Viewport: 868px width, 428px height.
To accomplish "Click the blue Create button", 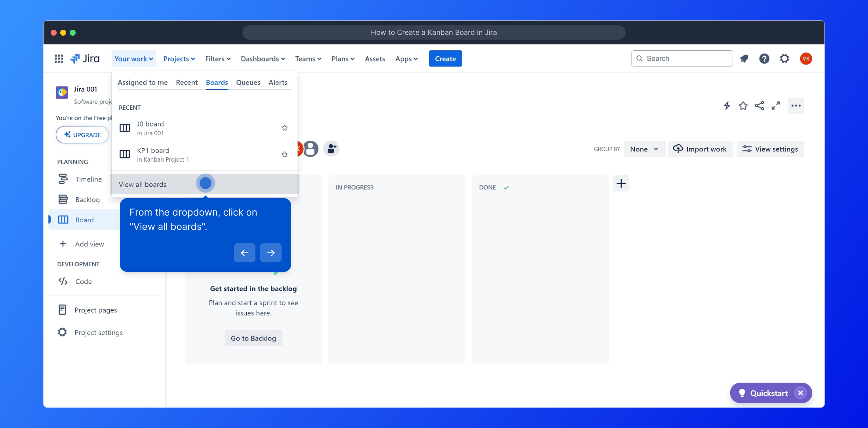I will 445,59.
